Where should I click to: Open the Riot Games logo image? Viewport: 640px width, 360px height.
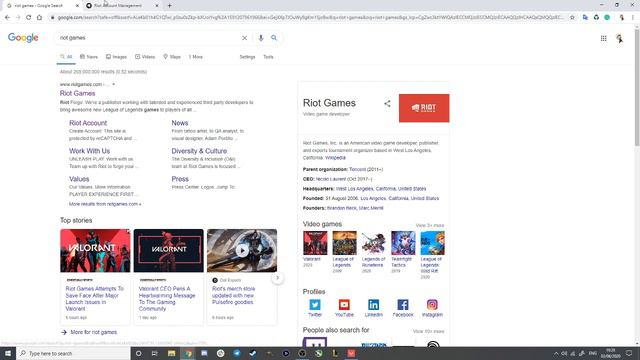[424, 108]
